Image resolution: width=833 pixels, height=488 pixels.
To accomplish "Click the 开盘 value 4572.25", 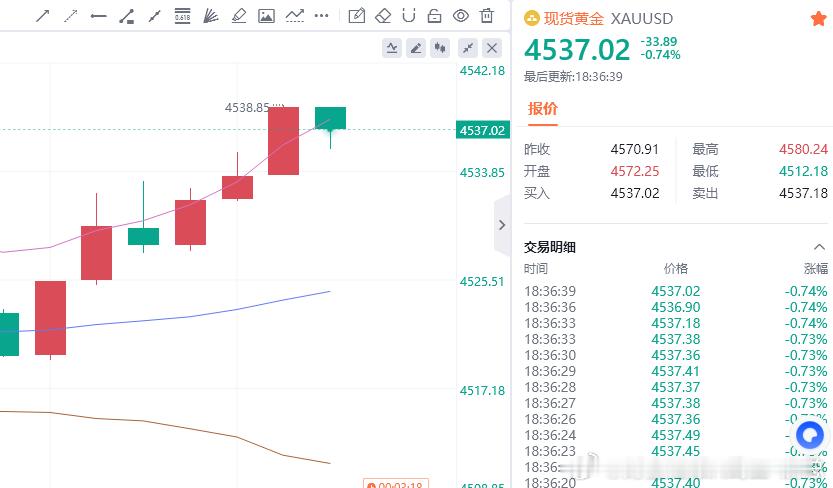I will point(634,171).
